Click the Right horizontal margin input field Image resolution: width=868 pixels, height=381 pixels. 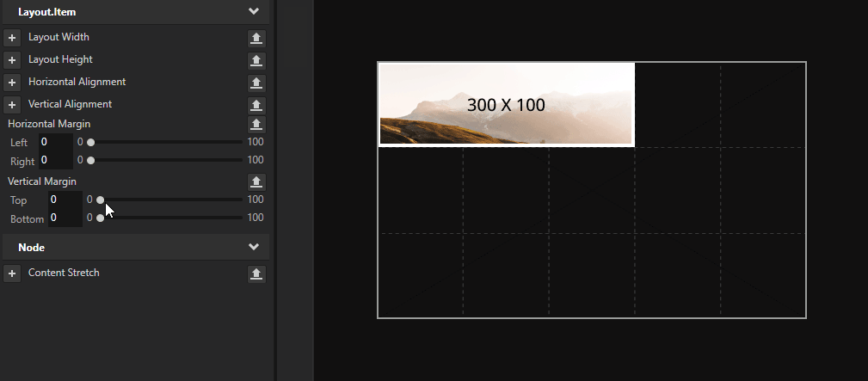click(54, 160)
